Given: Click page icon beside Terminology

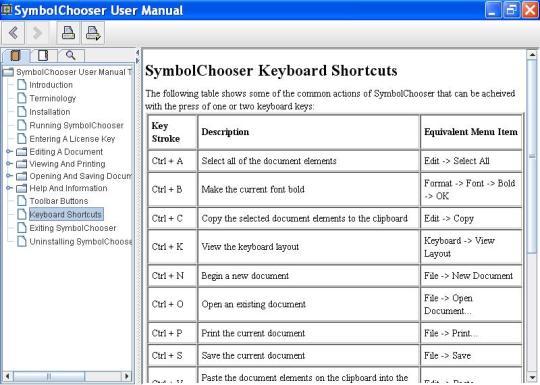Looking at the screenshot, I should (22, 98).
